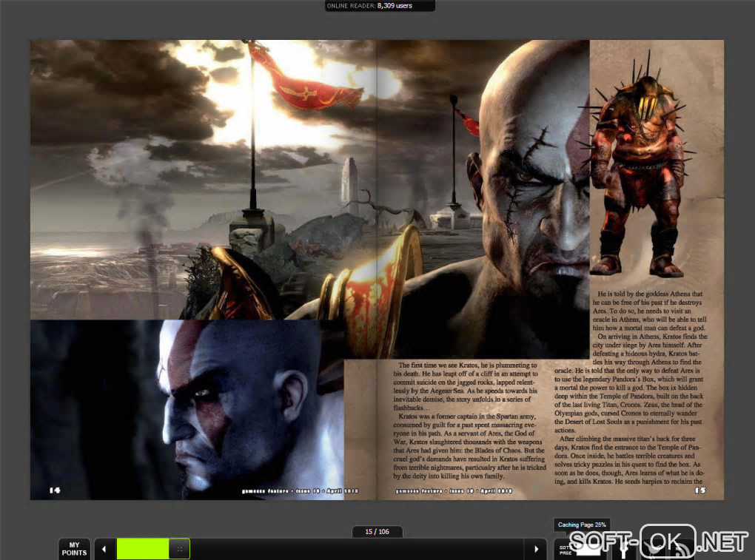Open the MY POINTS panel

(x=74, y=549)
